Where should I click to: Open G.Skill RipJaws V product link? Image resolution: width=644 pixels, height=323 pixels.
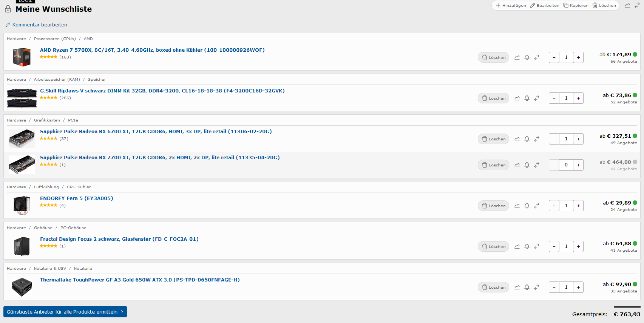pos(162,91)
